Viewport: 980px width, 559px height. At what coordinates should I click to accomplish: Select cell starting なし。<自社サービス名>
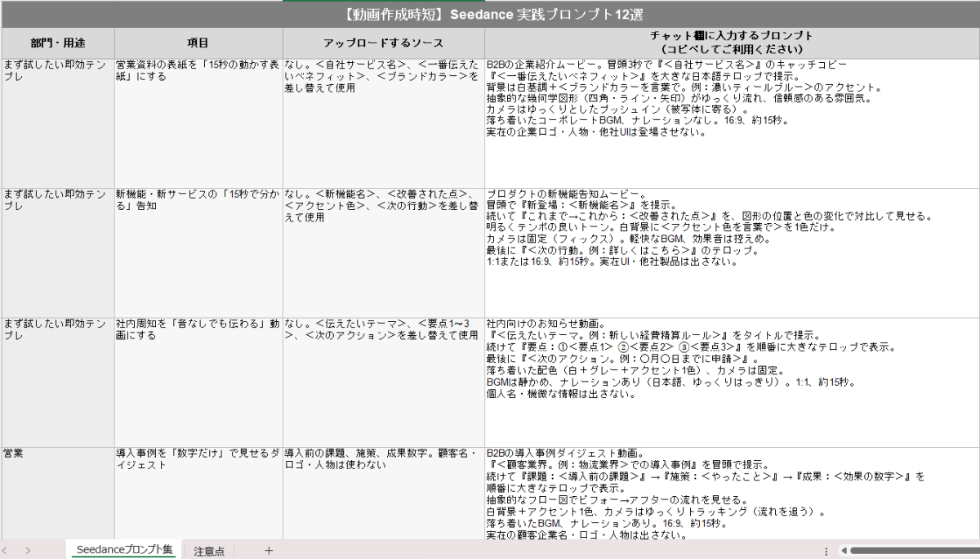[x=384, y=123]
